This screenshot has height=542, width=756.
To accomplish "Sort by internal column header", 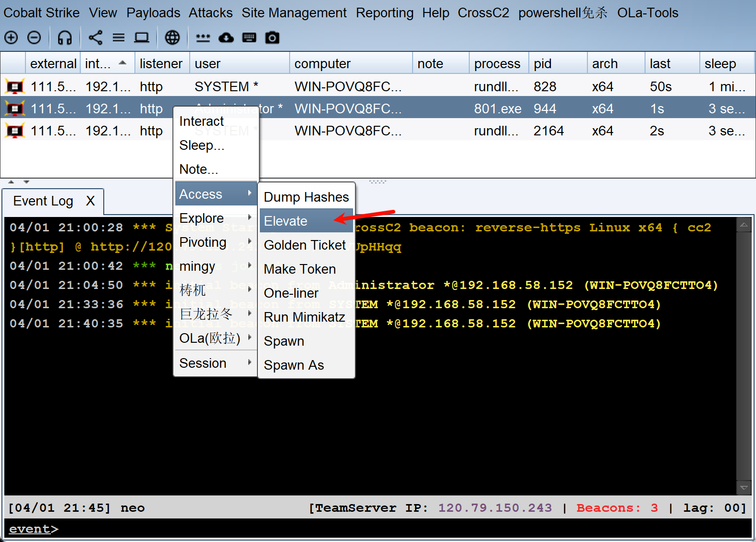I will (x=107, y=63).
